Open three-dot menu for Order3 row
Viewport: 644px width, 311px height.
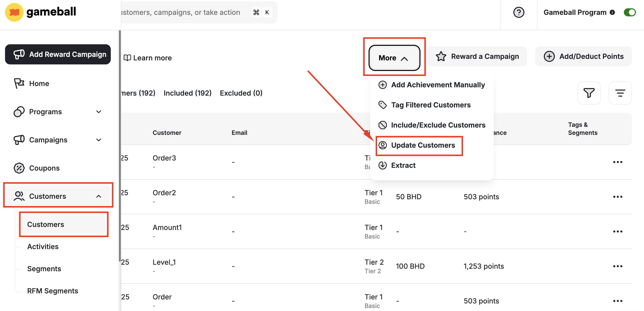point(618,162)
